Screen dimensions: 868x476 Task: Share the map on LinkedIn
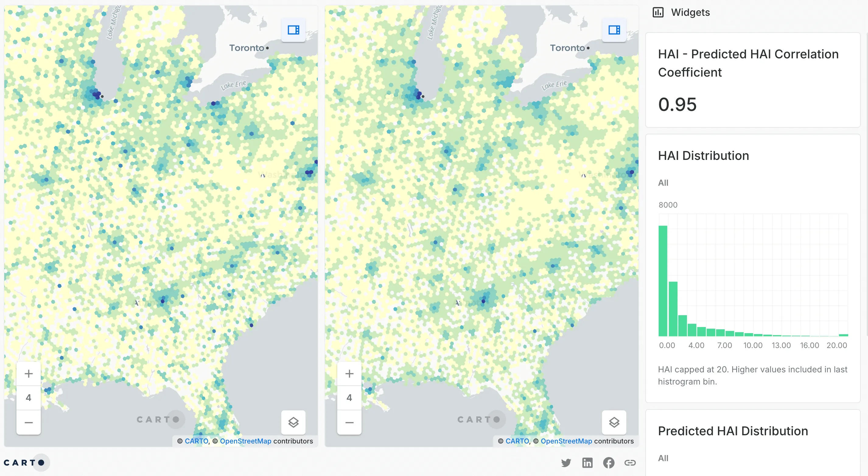pos(587,463)
